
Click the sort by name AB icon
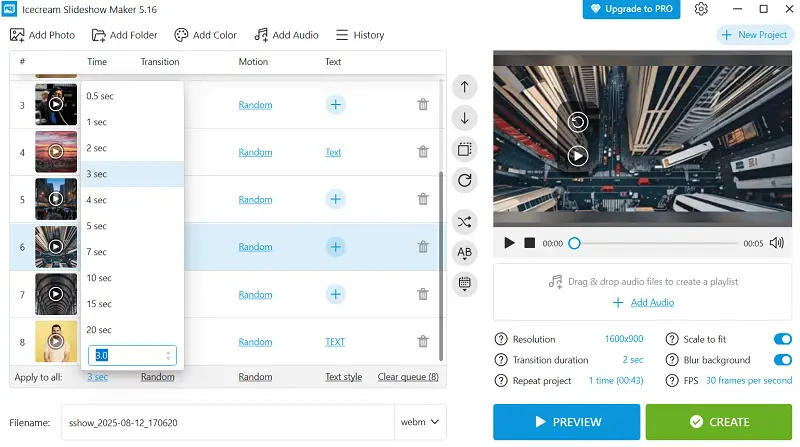(465, 252)
